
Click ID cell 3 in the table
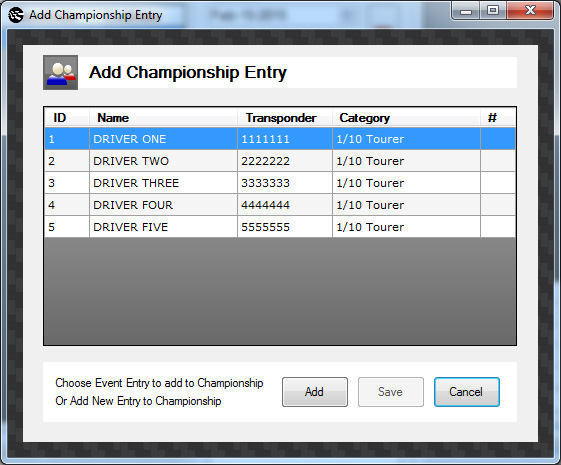click(67, 183)
